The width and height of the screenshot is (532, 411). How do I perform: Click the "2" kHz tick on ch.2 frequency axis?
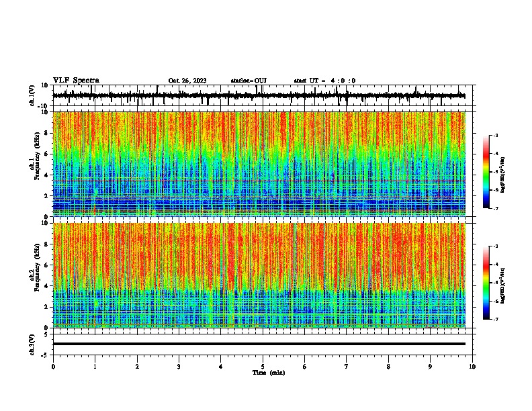(x=46, y=307)
